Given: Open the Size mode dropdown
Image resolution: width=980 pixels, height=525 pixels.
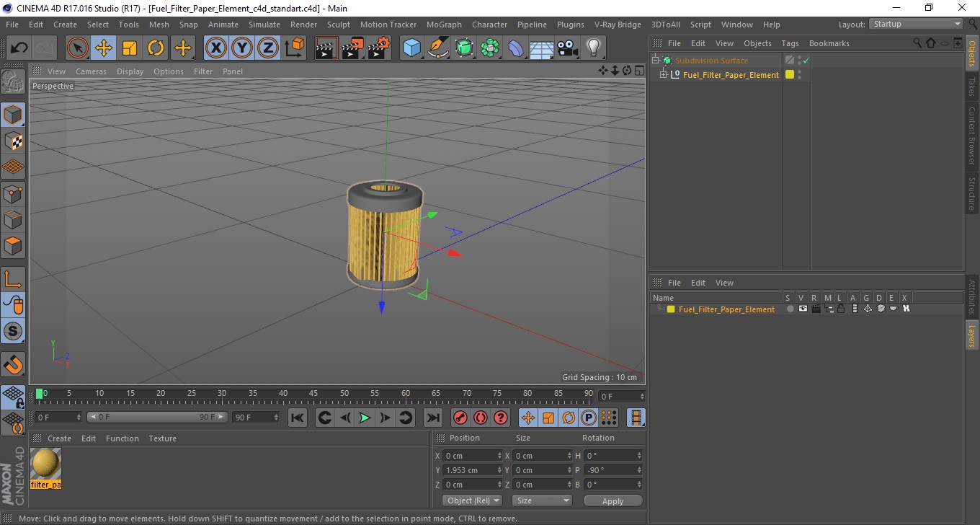Looking at the screenshot, I should 541,500.
